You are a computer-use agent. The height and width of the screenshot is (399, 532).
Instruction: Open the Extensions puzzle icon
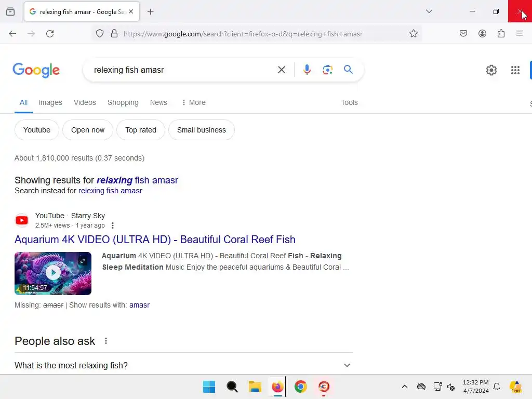pos(501,34)
